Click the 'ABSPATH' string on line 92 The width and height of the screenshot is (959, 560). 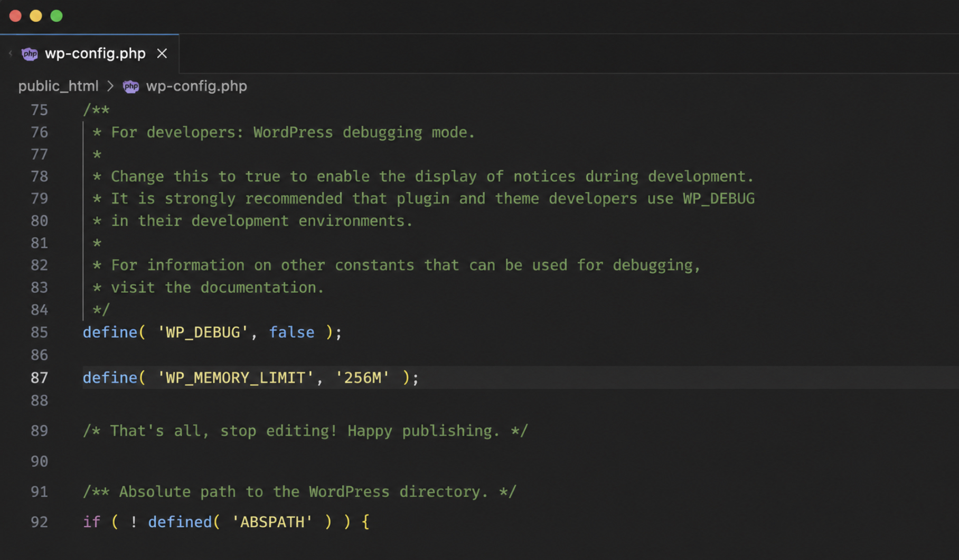[272, 522]
